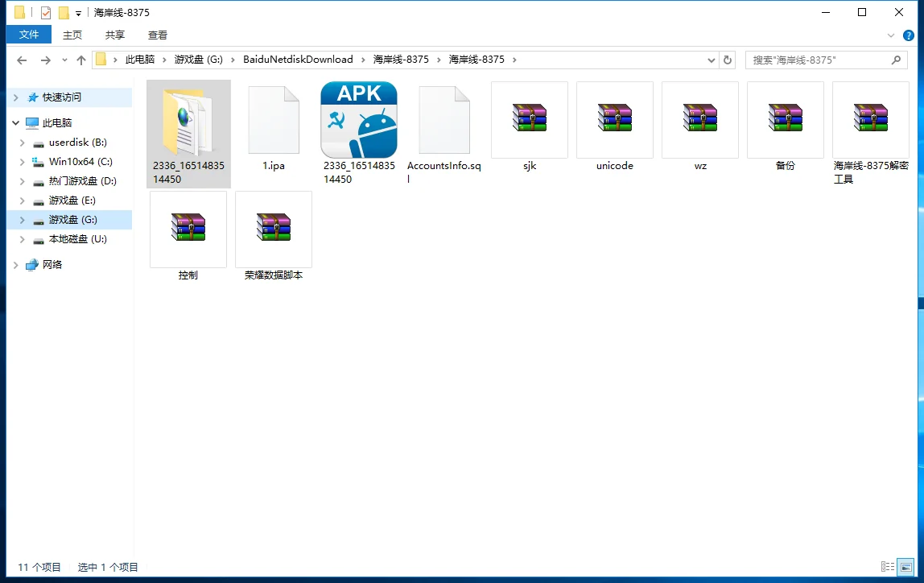
Task: Switch to details view in status bar
Action: [x=888, y=567]
